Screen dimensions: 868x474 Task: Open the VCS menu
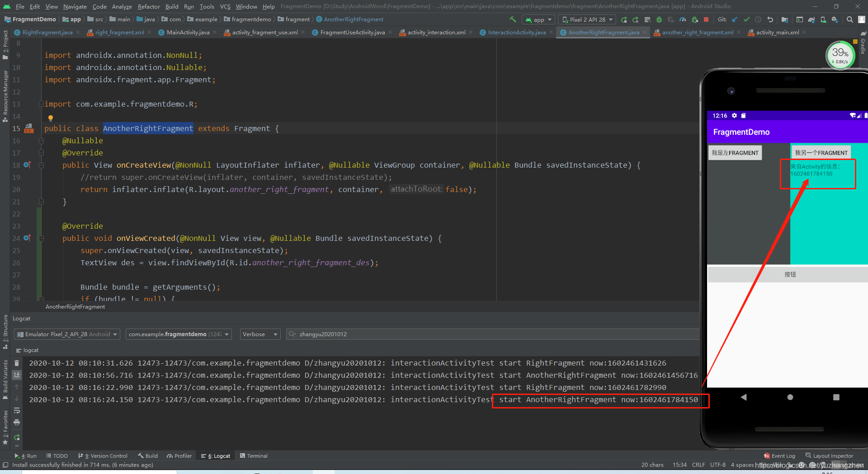[225, 6]
